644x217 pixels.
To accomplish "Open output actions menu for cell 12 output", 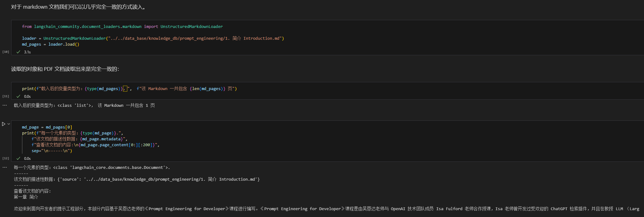I will click(x=5, y=167).
